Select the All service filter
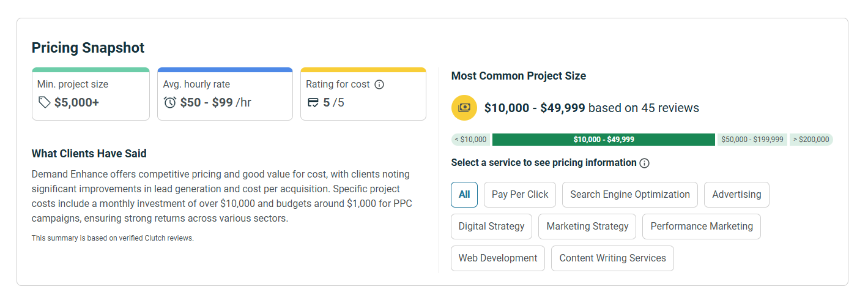Image resolution: width=868 pixels, height=300 pixels. point(464,195)
